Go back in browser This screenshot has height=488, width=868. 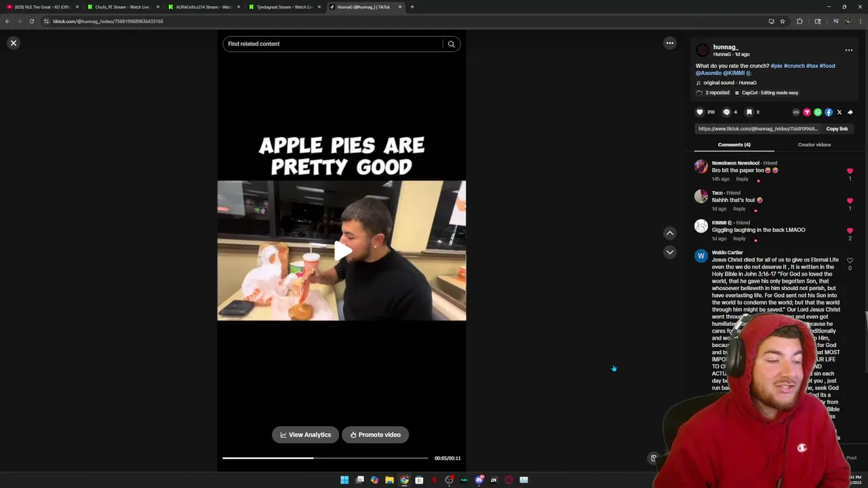[7, 21]
